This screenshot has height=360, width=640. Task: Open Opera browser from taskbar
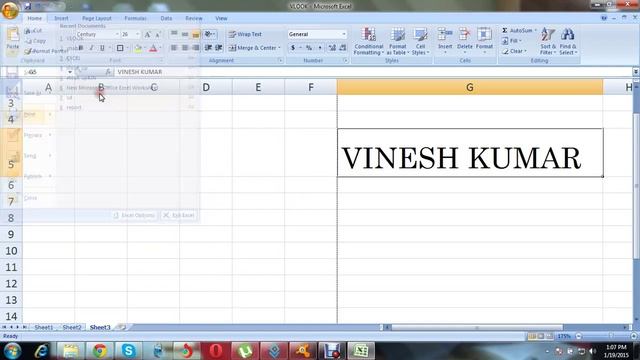(216, 351)
